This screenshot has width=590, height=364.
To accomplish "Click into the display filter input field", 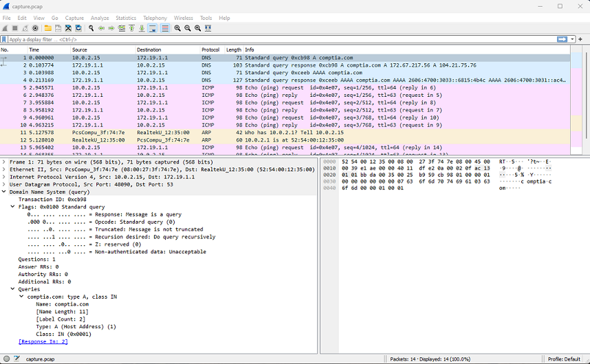I will (x=281, y=39).
